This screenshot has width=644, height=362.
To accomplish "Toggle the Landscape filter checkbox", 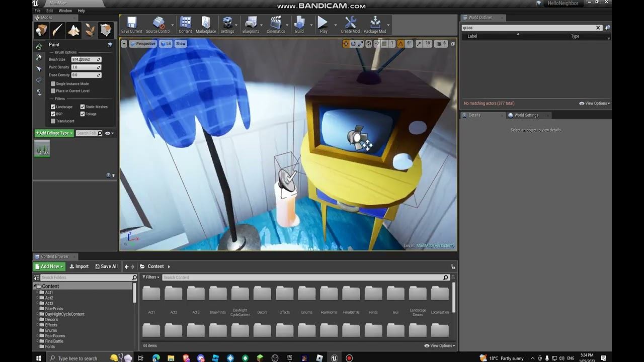I will pyautogui.click(x=53, y=107).
